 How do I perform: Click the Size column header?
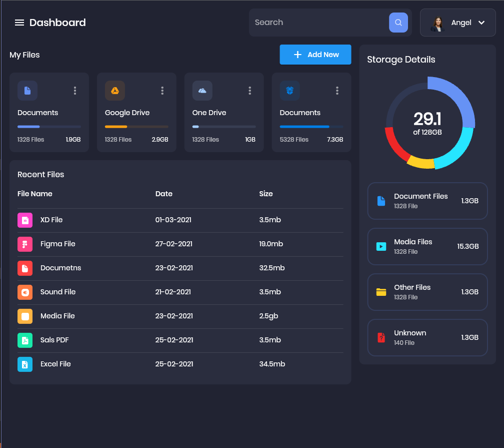pyautogui.click(x=266, y=194)
